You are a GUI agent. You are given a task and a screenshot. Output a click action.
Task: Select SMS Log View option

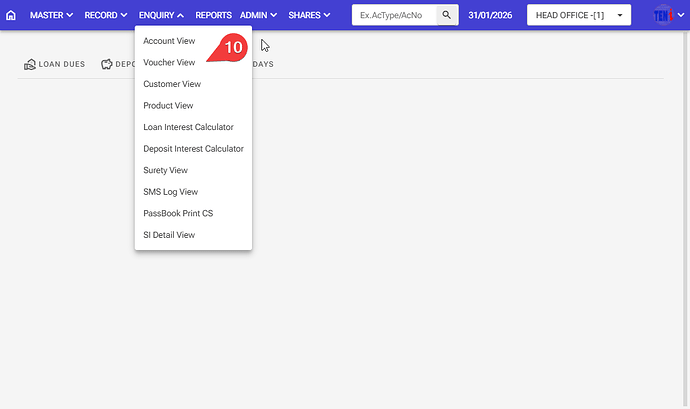tap(170, 192)
